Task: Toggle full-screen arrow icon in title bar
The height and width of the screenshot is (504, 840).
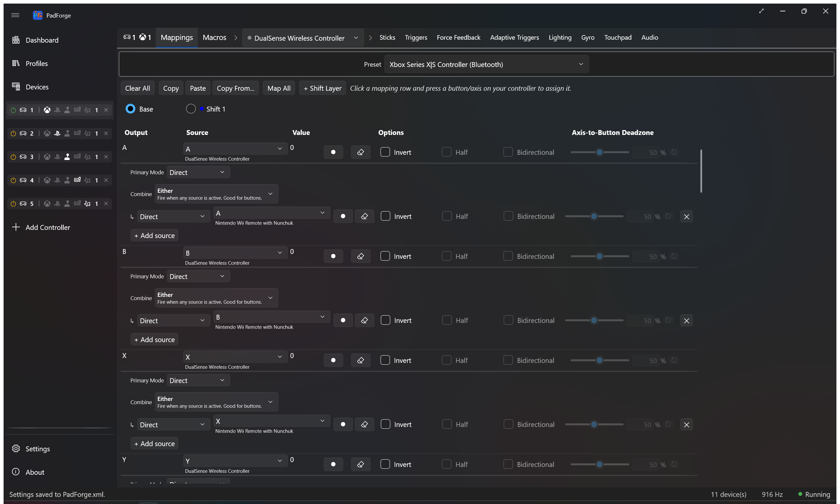Action: click(761, 11)
